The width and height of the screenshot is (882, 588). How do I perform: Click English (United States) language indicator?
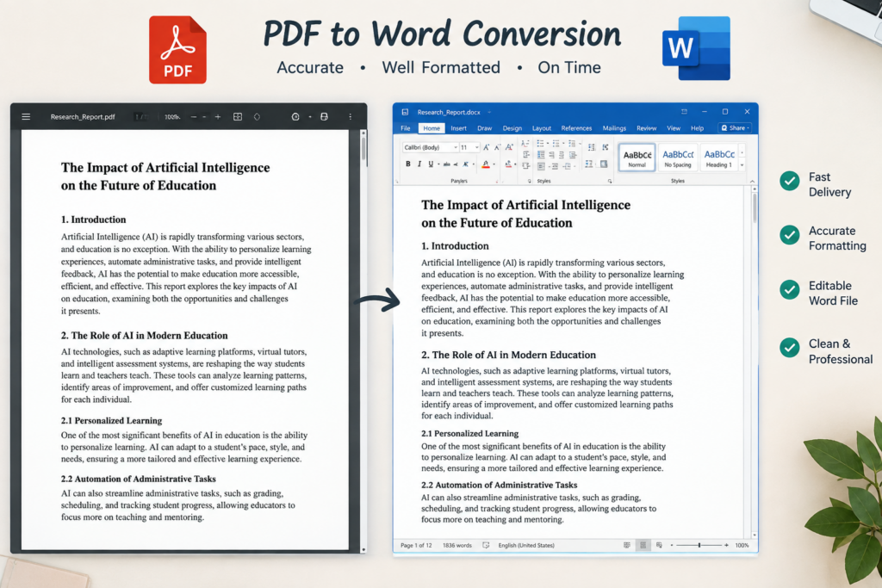pyautogui.click(x=526, y=545)
